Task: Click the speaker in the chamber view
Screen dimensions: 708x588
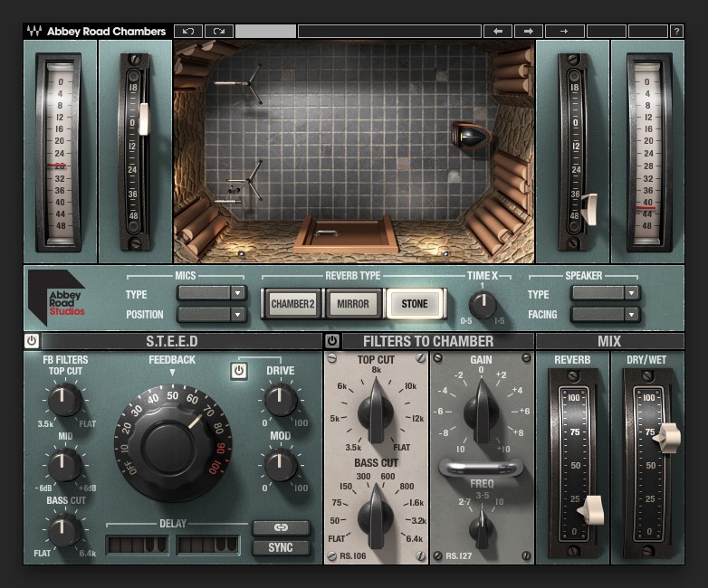Action: (472, 136)
